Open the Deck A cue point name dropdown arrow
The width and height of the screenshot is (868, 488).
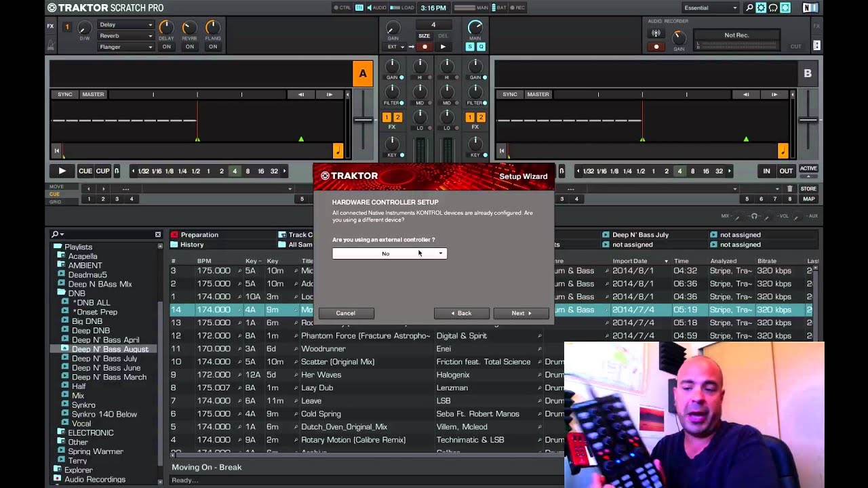[x=290, y=189]
